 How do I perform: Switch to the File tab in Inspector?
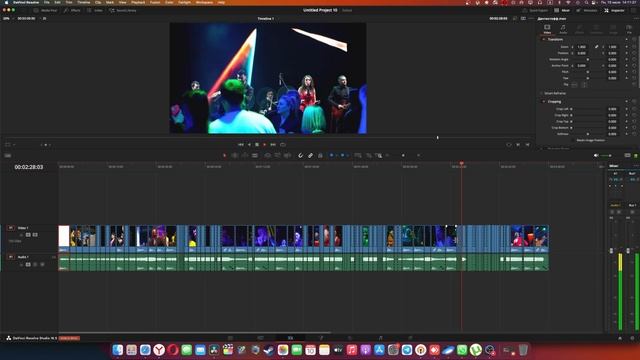pos(629,29)
